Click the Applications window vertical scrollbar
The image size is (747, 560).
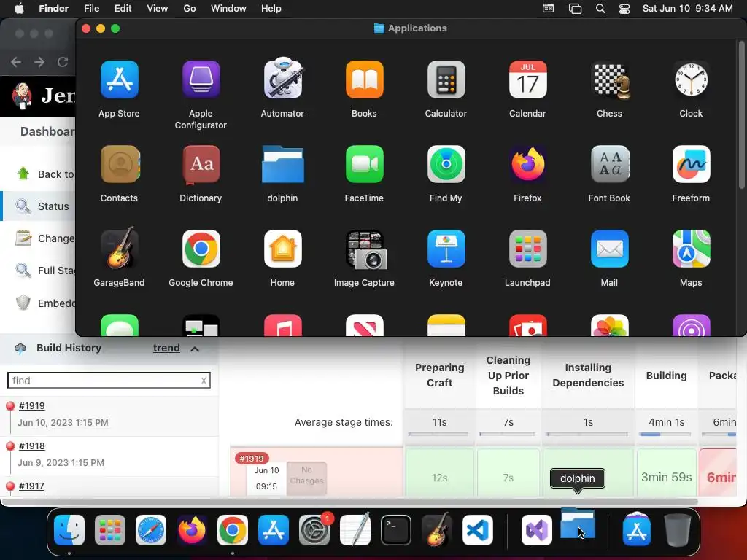coord(741,114)
